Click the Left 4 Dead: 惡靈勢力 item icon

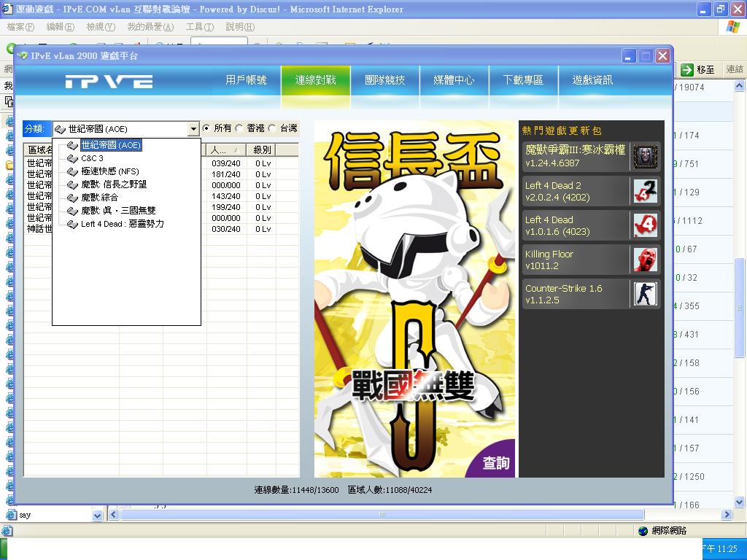point(72,224)
